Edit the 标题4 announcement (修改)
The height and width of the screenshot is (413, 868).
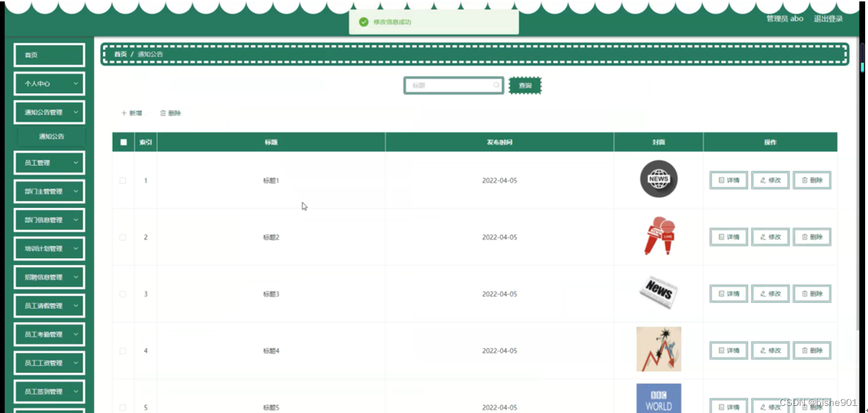pos(771,350)
